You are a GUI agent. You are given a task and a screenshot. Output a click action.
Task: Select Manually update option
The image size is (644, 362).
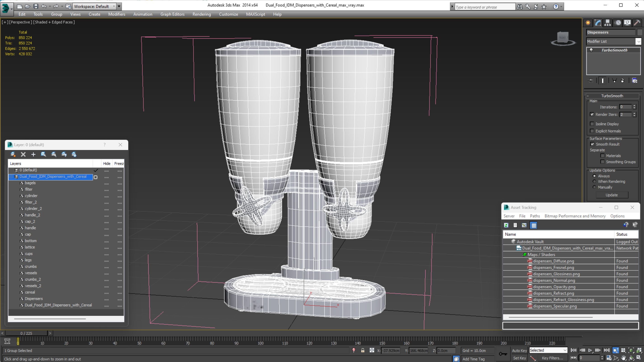tap(595, 187)
